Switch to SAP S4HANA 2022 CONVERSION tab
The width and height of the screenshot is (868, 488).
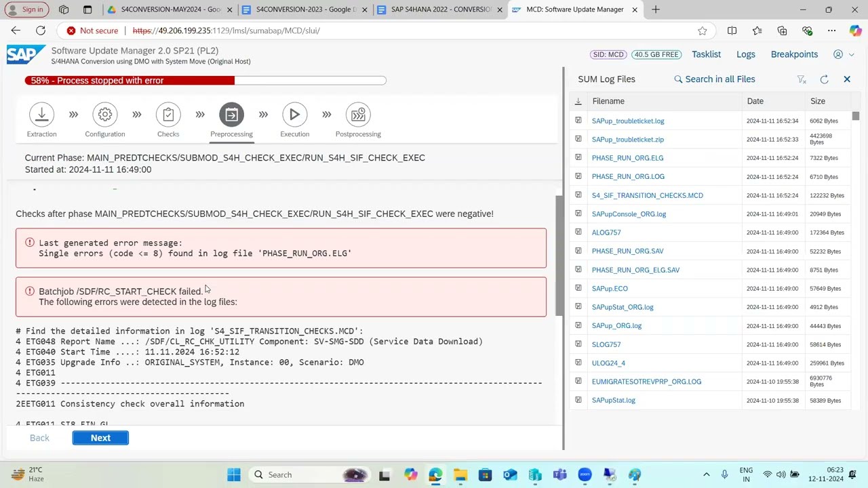tap(437, 9)
